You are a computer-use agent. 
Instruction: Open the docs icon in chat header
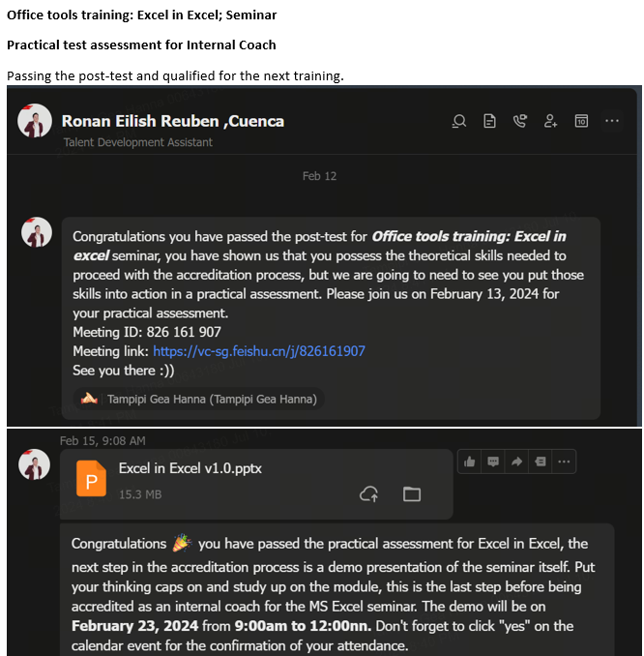click(489, 121)
